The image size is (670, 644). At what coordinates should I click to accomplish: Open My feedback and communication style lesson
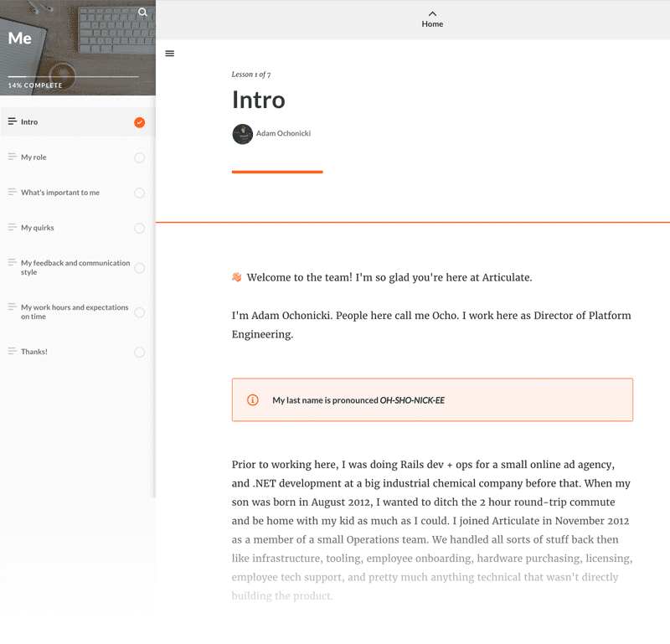[77, 267]
